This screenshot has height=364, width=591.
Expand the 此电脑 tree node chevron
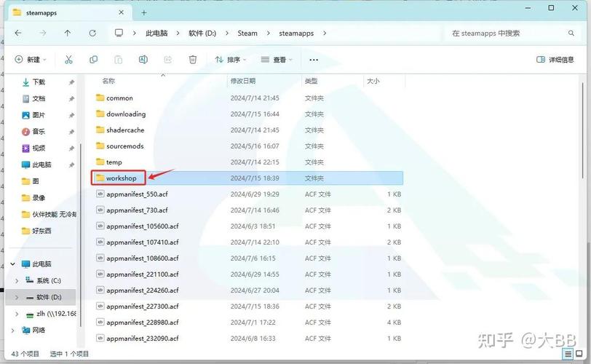(13, 264)
